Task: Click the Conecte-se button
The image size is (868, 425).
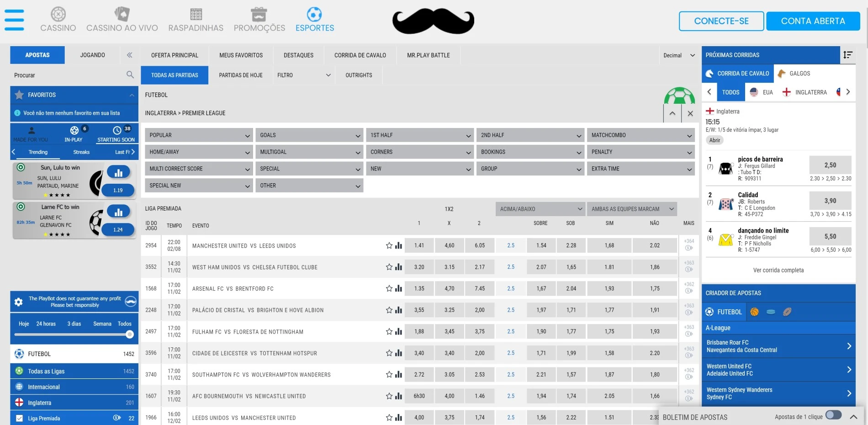Action: click(721, 21)
